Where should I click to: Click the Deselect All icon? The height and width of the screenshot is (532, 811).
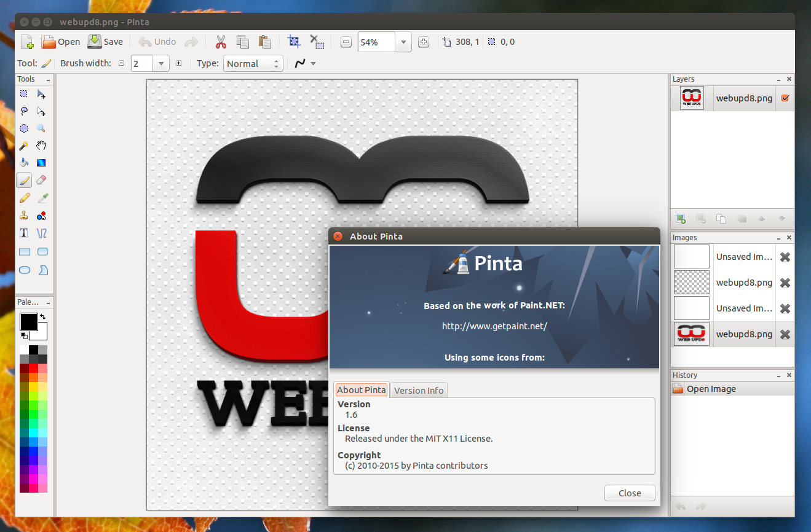[317, 42]
